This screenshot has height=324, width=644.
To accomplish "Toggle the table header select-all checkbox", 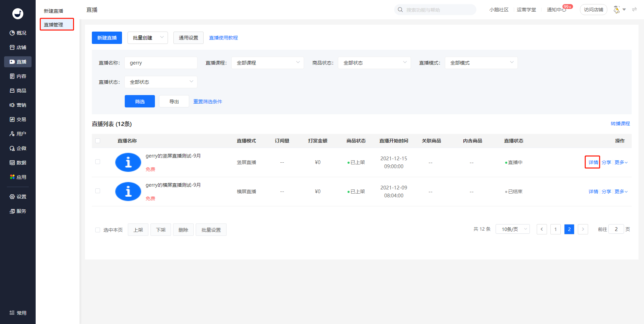I will [98, 141].
